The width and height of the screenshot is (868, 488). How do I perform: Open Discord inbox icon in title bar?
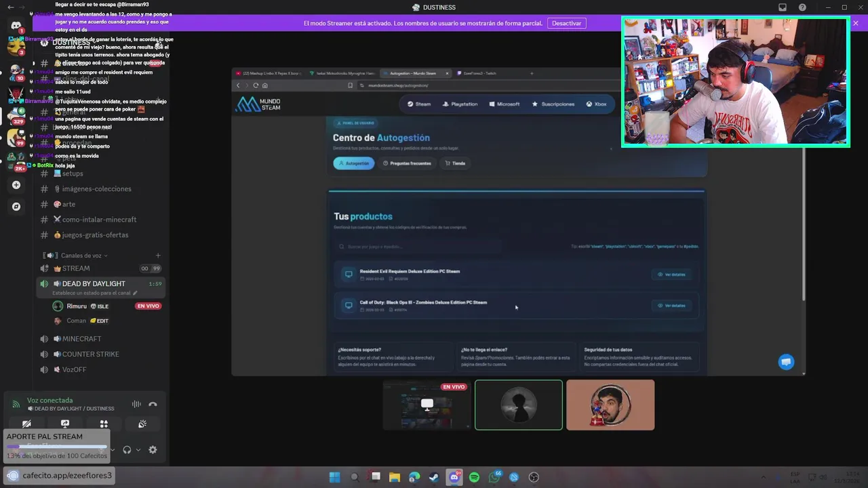coord(783,7)
